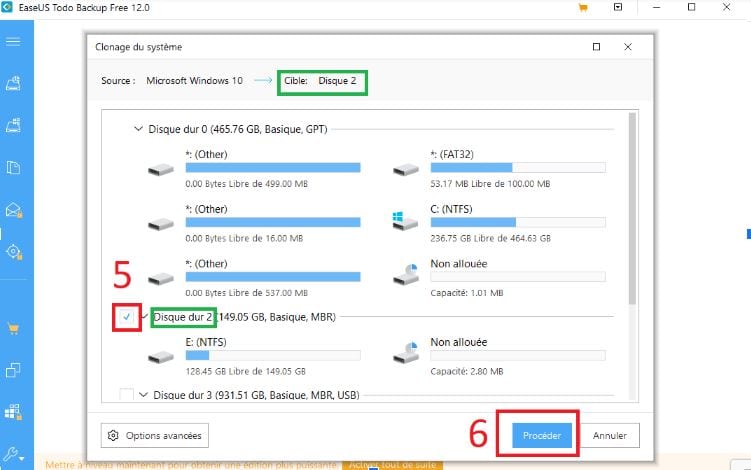Click C: (NTFS) usage bar

coord(518,222)
